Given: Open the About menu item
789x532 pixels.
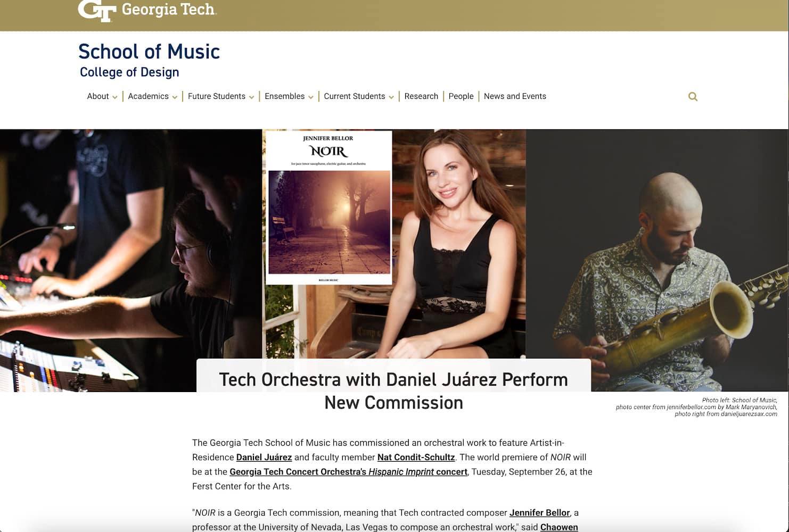Looking at the screenshot, I should tap(98, 96).
